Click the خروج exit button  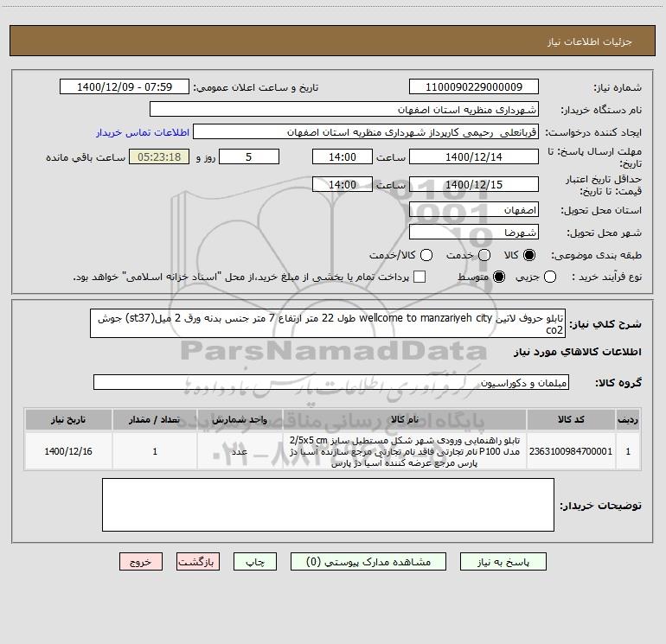141,562
